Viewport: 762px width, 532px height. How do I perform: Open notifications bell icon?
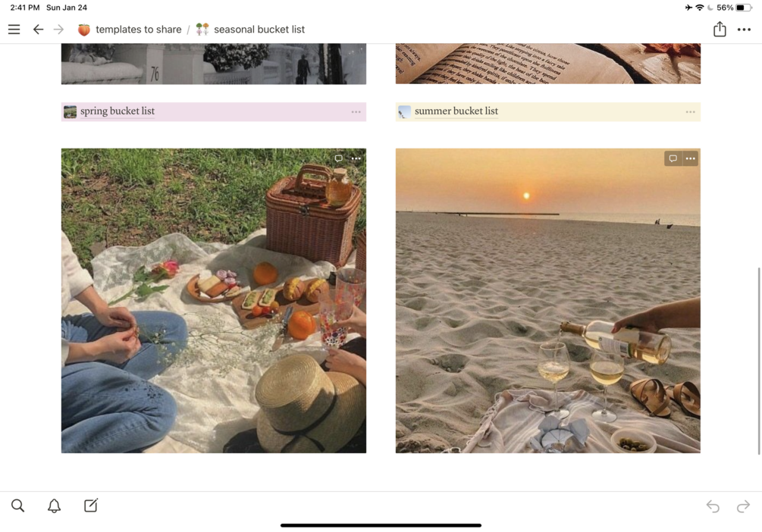pyautogui.click(x=54, y=505)
